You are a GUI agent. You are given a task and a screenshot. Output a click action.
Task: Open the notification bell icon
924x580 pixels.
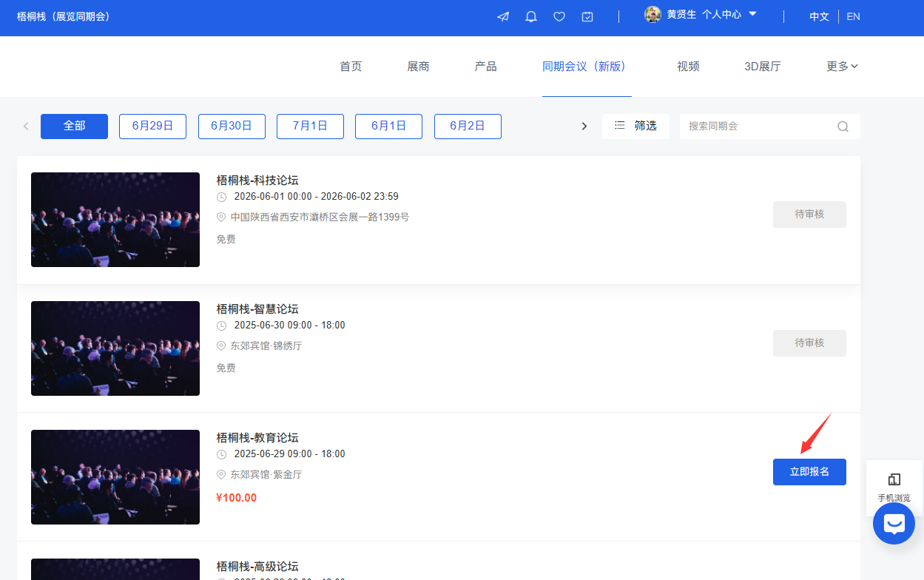pos(531,16)
